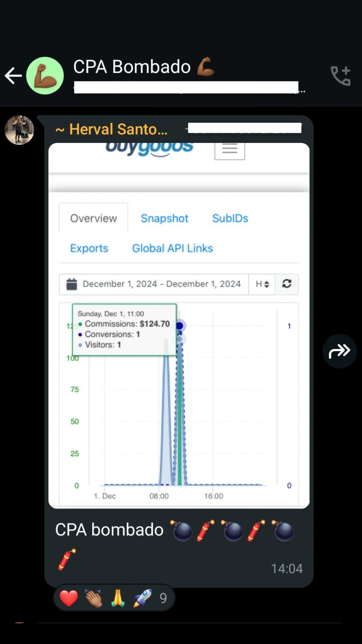Select the Overview tab
This screenshot has width=362, height=644.
94,218
